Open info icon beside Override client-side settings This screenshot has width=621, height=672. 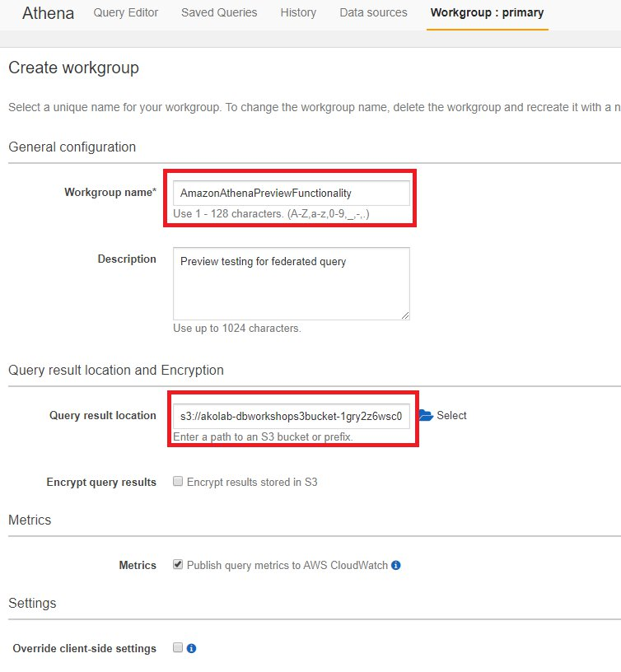[192, 648]
